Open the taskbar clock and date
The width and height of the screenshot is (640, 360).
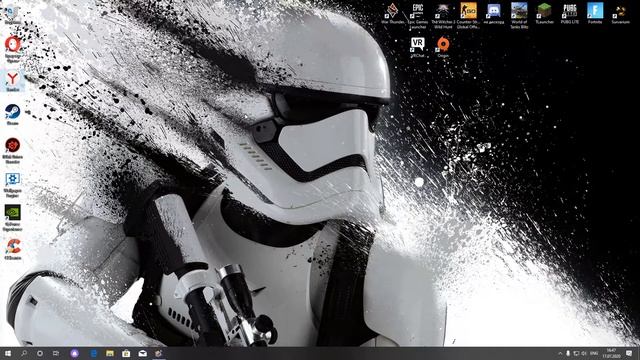tap(611, 353)
